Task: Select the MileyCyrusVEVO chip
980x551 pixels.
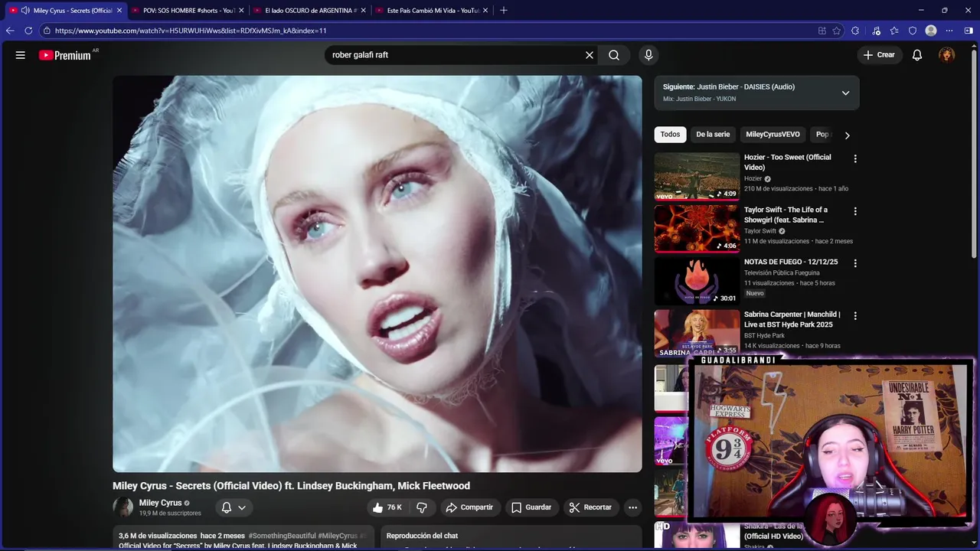Action: point(773,135)
